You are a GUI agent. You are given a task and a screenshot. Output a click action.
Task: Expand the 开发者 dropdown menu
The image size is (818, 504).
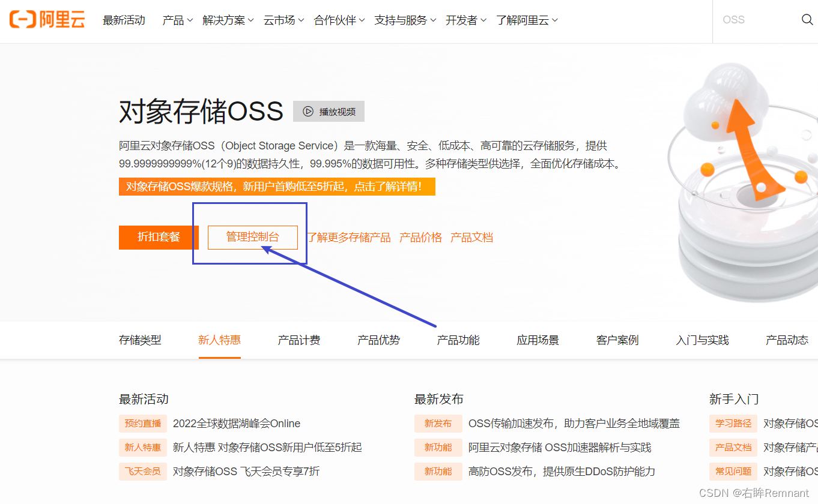pyautogui.click(x=466, y=20)
